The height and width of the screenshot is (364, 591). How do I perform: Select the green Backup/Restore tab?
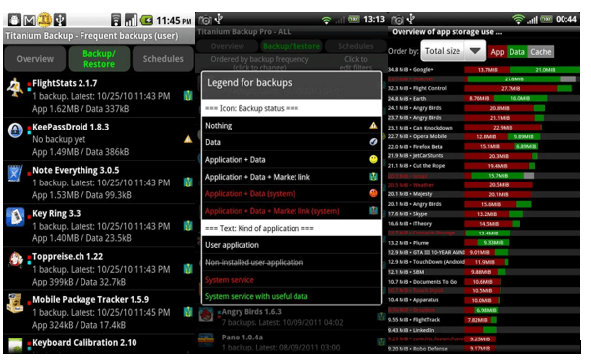(99, 59)
